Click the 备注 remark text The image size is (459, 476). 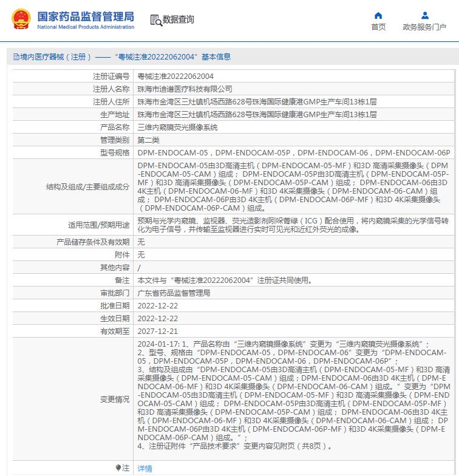click(225, 280)
